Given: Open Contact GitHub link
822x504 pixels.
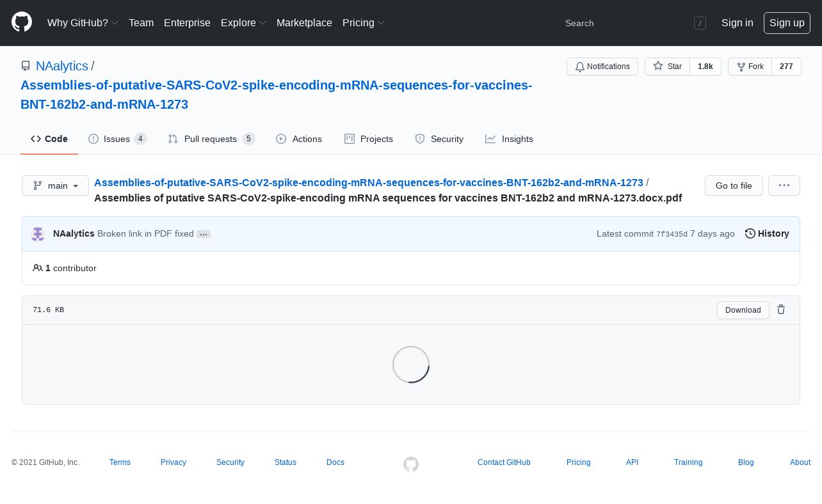Looking at the screenshot, I should [x=504, y=462].
